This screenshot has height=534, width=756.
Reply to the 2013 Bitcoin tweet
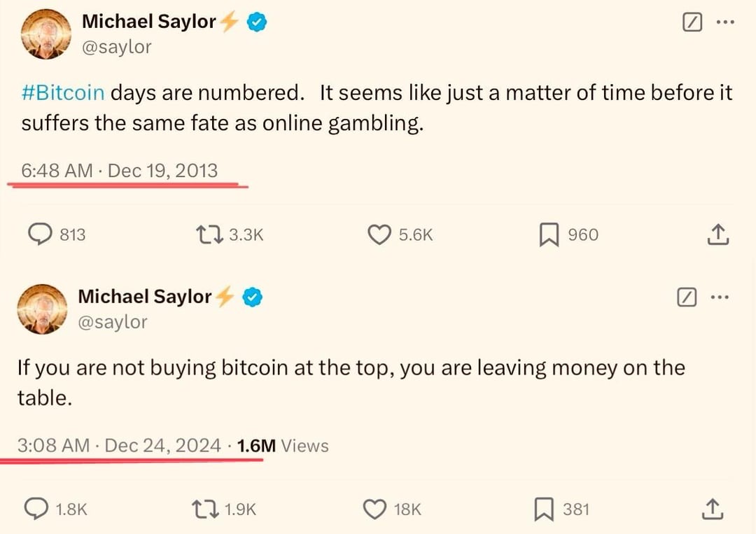click(x=47, y=235)
